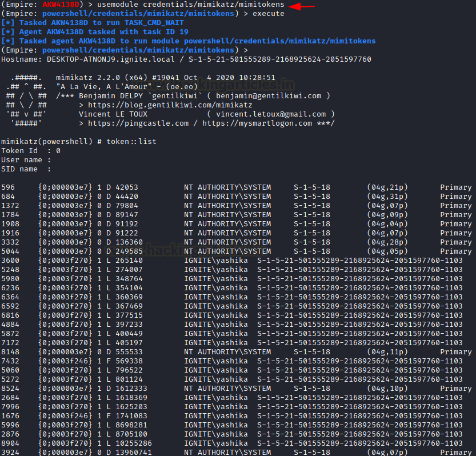Select token row 7172 with value 405197
The image size is (476, 456).
pyautogui.click(x=232, y=342)
